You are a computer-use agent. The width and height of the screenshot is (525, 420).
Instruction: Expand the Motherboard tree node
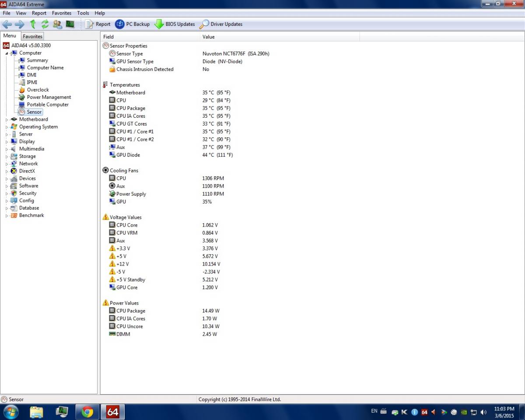click(x=7, y=119)
